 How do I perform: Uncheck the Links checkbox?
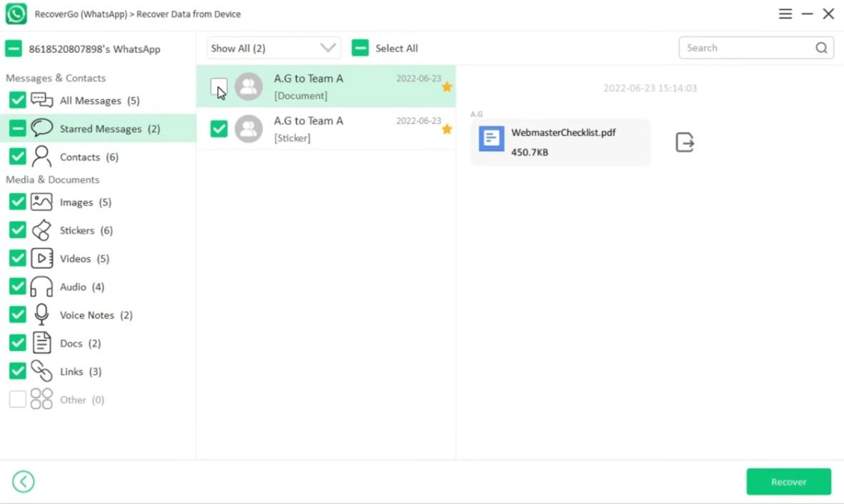coord(17,371)
